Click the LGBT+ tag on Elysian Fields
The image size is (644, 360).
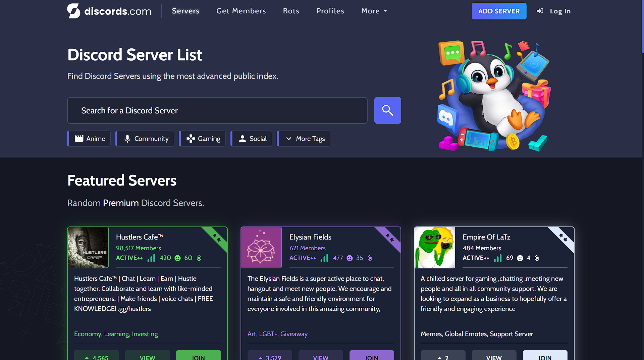click(x=268, y=334)
